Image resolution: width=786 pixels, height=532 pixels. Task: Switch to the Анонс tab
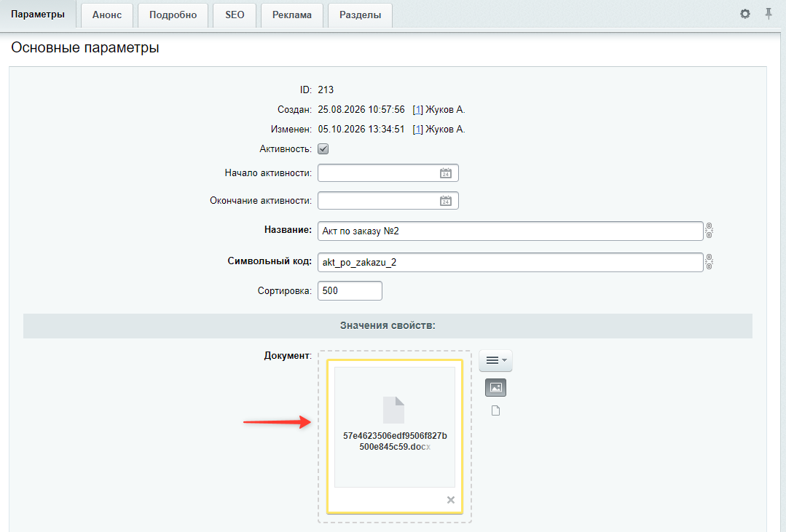tap(107, 15)
